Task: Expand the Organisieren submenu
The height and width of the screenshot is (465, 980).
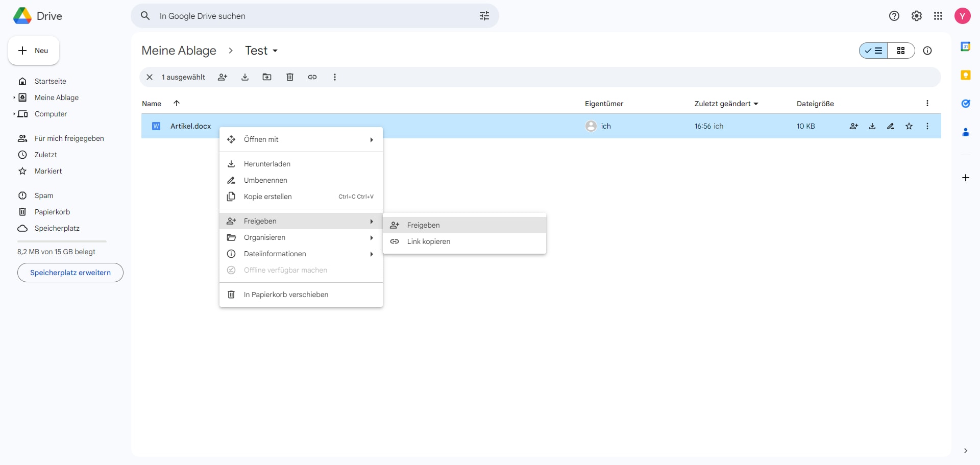Action: 301,237
